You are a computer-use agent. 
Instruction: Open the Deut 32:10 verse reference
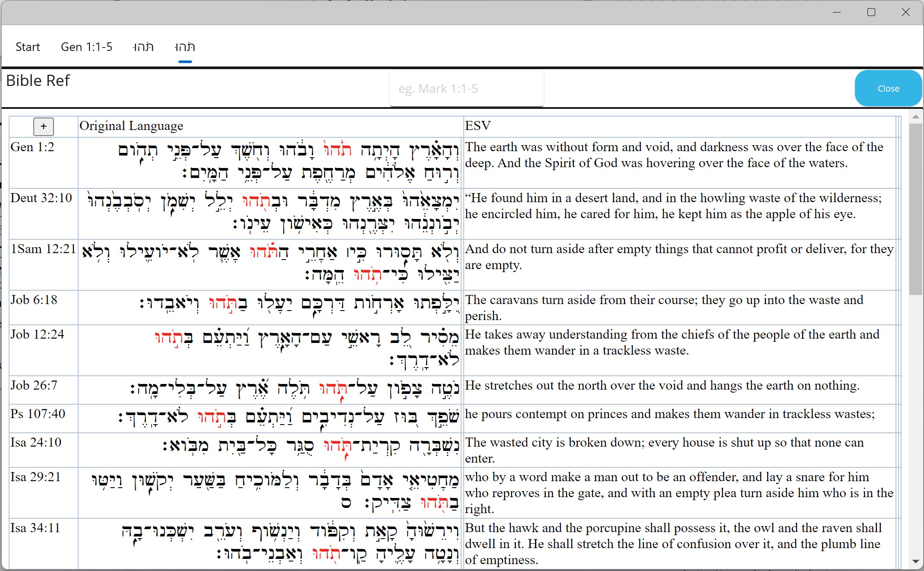tap(41, 198)
